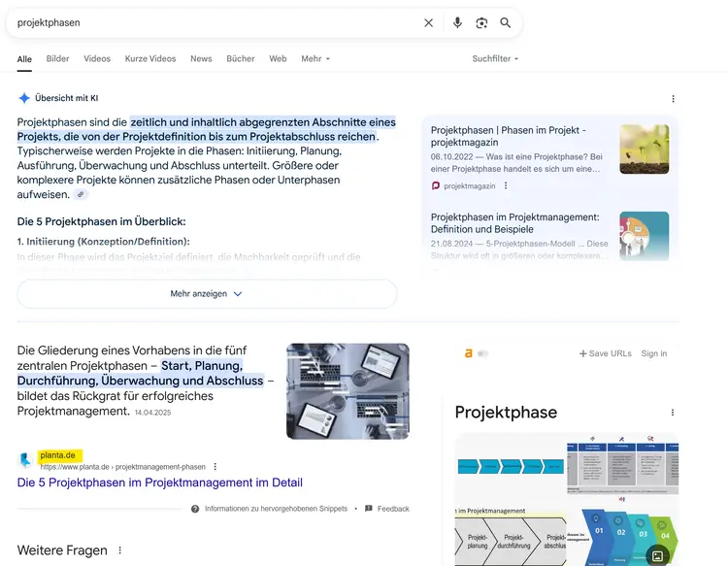Click projektmagazin seedling thumbnail image
The height and width of the screenshot is (566, 728).
644,150
